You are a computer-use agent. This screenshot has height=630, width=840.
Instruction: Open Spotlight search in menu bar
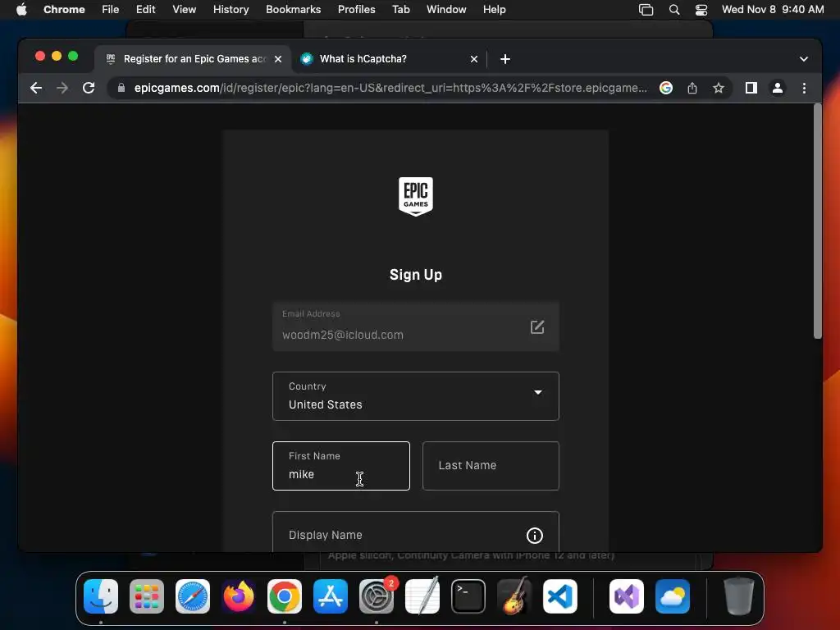[x=674, y=10]
